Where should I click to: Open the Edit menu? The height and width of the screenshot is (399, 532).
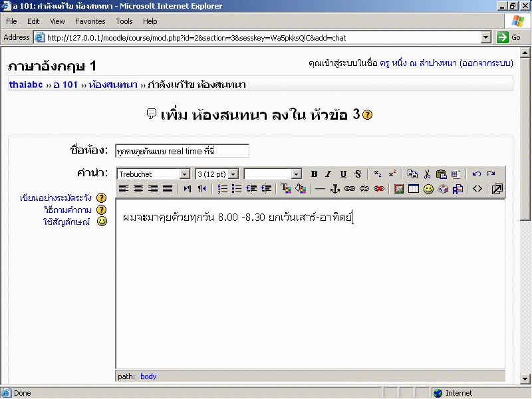(x=33, y=21)
